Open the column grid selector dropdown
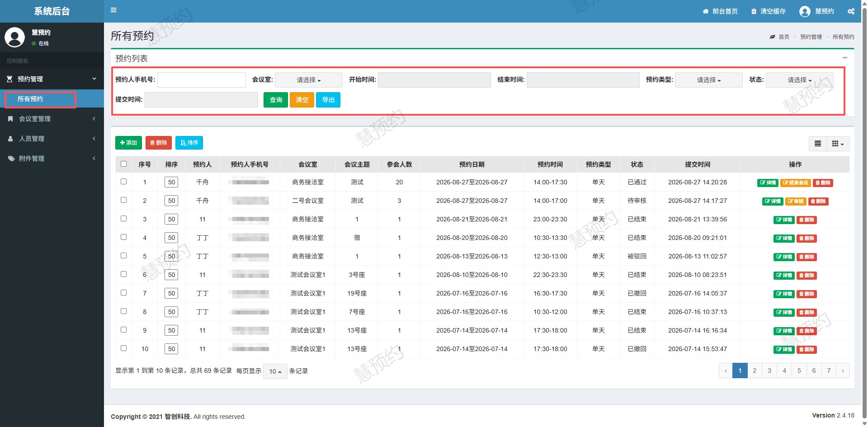Screen dimensions: 868x427 [838, 144]
